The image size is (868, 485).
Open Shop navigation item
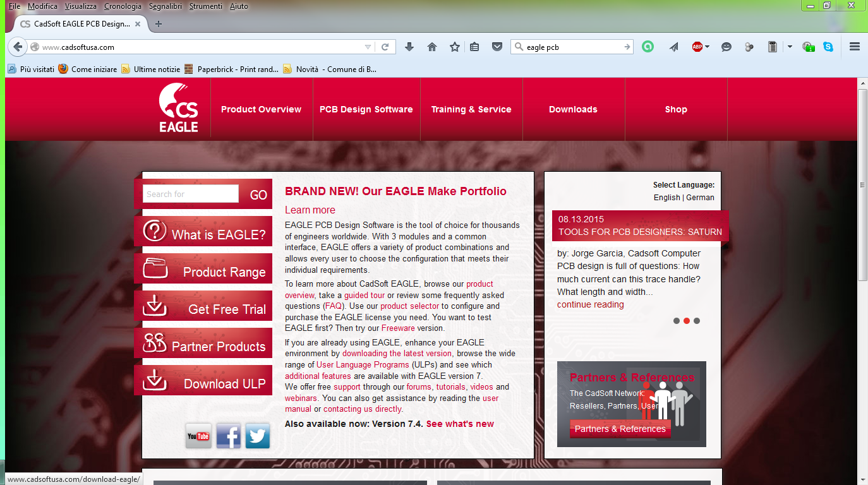tap(676, 109)
